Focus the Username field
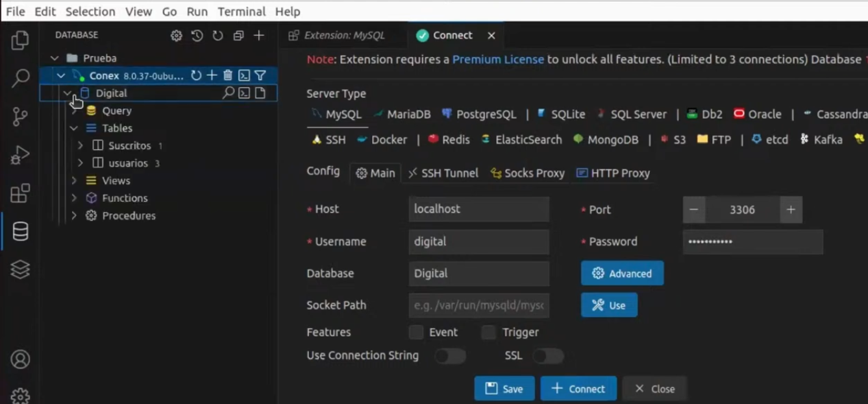Viewport: 868px width, 404px height. click(479, 241)
